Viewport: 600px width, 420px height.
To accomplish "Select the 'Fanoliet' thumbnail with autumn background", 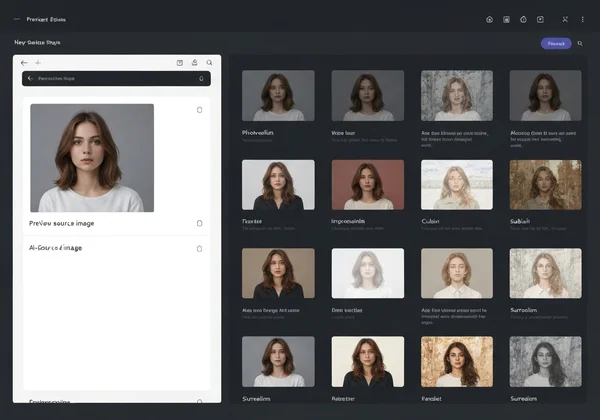I will coord(457,361).
